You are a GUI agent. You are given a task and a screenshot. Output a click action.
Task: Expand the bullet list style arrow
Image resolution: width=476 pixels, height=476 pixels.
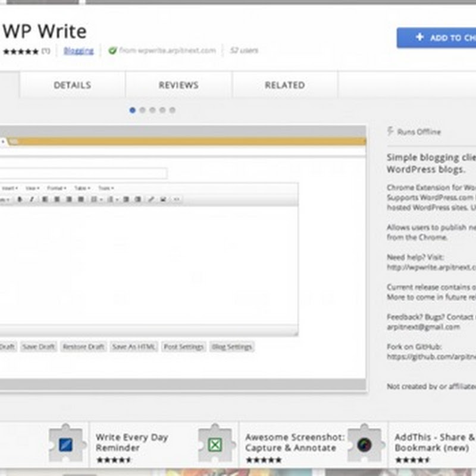[101, 200]
